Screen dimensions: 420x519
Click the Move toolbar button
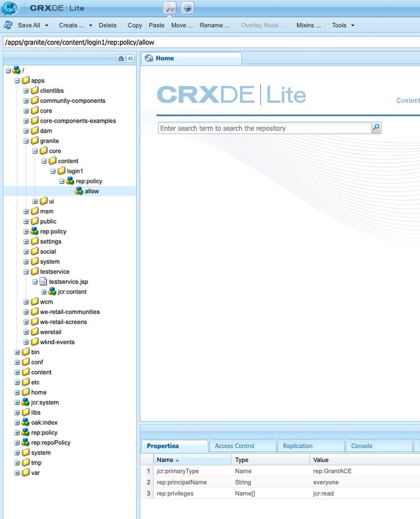(x=182, y=25)
